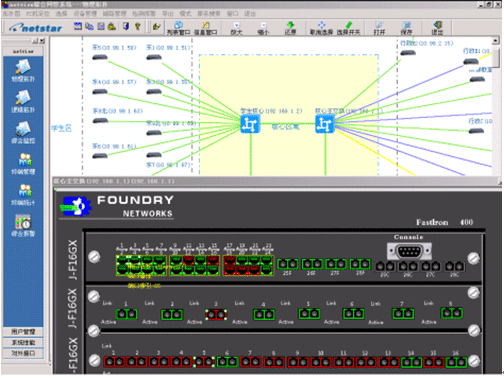Click red port 3 on the middle module
The width and height of the screenshot is (504, 378).
click(216, 314)
